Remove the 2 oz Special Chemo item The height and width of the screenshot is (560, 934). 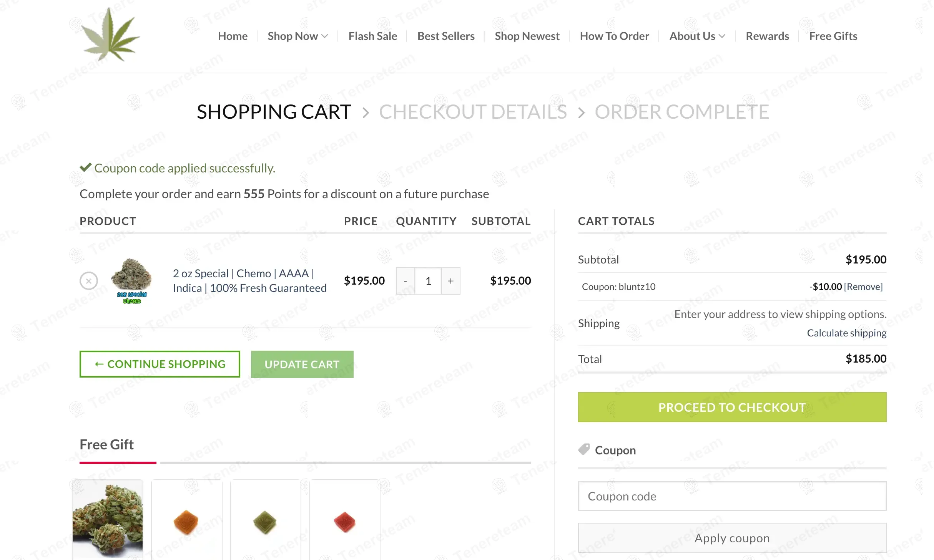coord(89,281)
